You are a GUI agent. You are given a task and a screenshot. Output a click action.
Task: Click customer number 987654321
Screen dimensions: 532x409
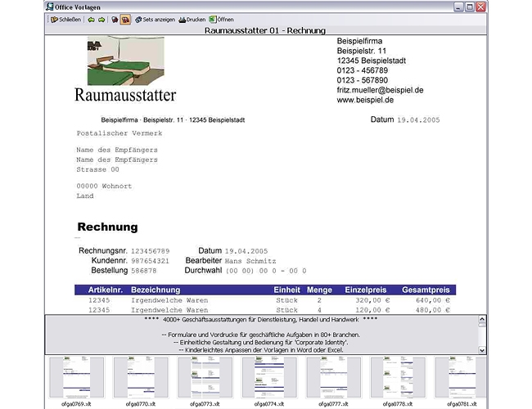[150, 261]
